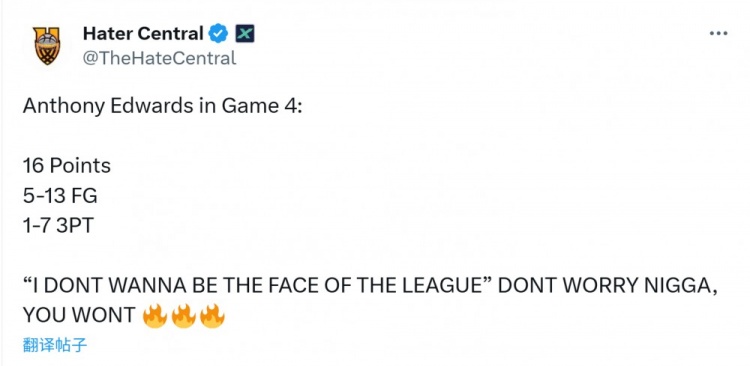Visit the @TheHateCentral handle link
This screenshot has height=366, width=750.
pyautogui.click(x=159, y=58)
